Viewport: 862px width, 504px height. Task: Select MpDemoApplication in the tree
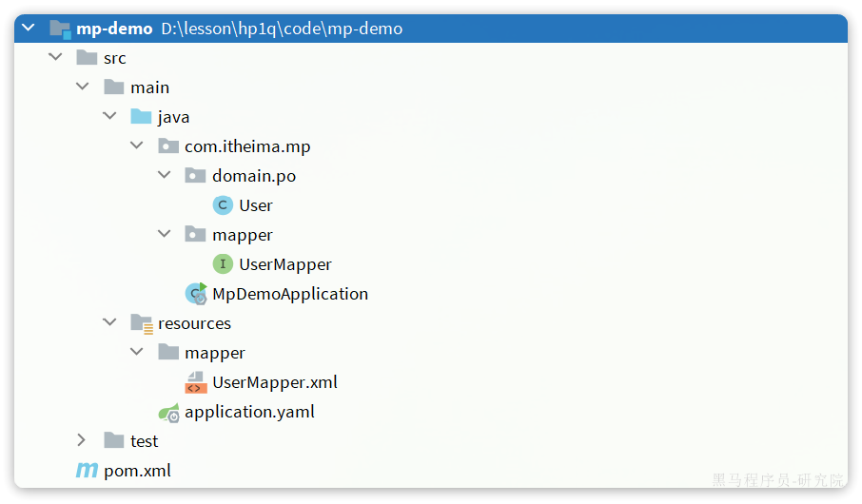290,294
